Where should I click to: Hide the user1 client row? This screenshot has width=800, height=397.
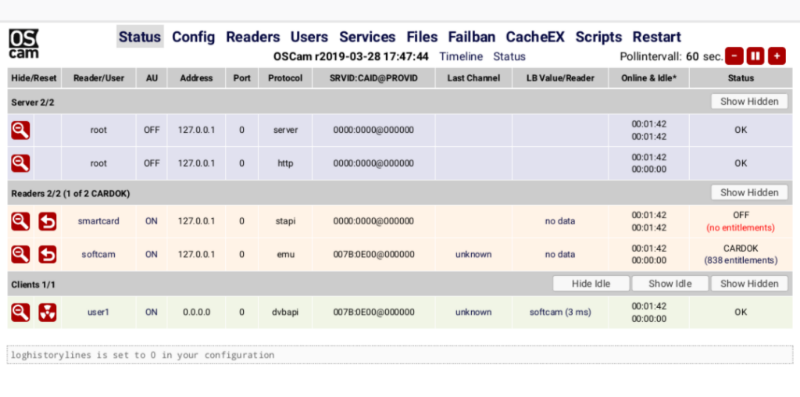20,312
